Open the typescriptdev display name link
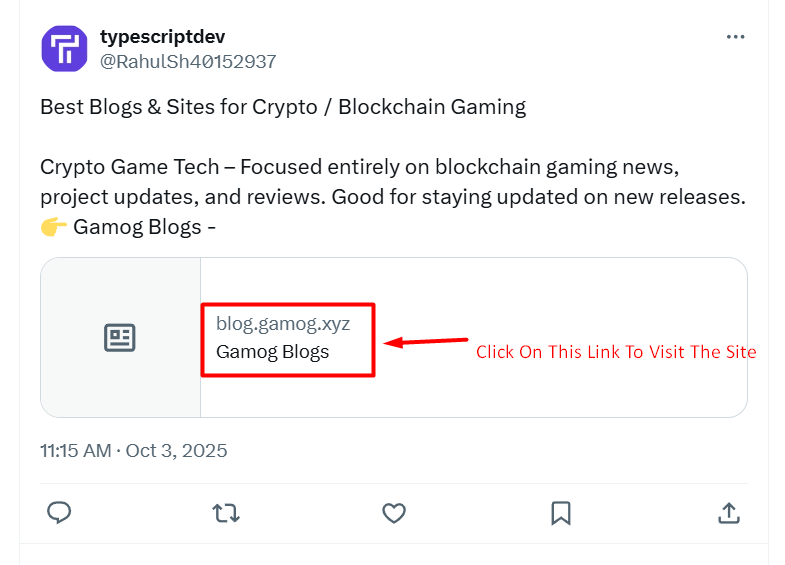Viewport: 785px width, 565px height. click(162, 37)
